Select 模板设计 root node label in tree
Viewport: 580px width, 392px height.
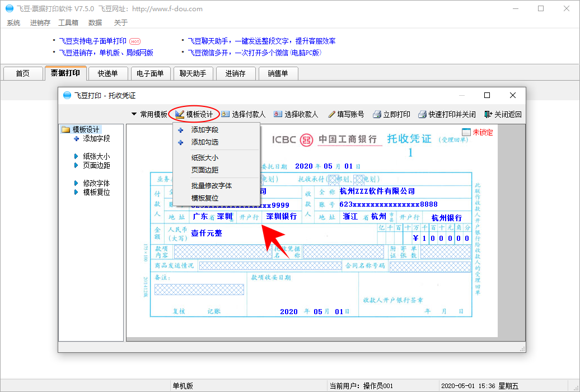coord(86,129)
